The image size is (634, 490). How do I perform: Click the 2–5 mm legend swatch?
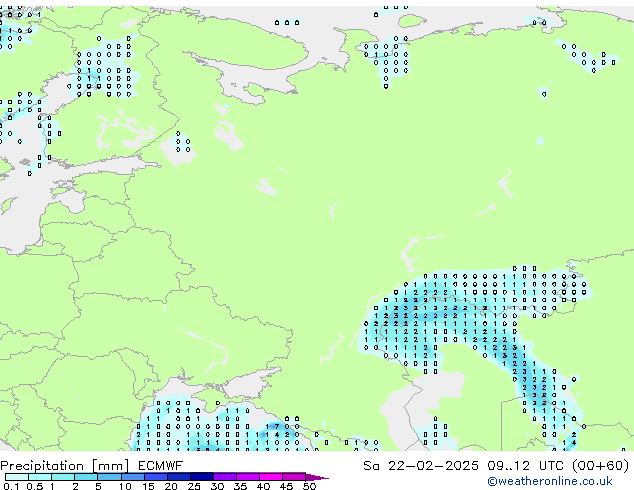[x=86, y=477]
